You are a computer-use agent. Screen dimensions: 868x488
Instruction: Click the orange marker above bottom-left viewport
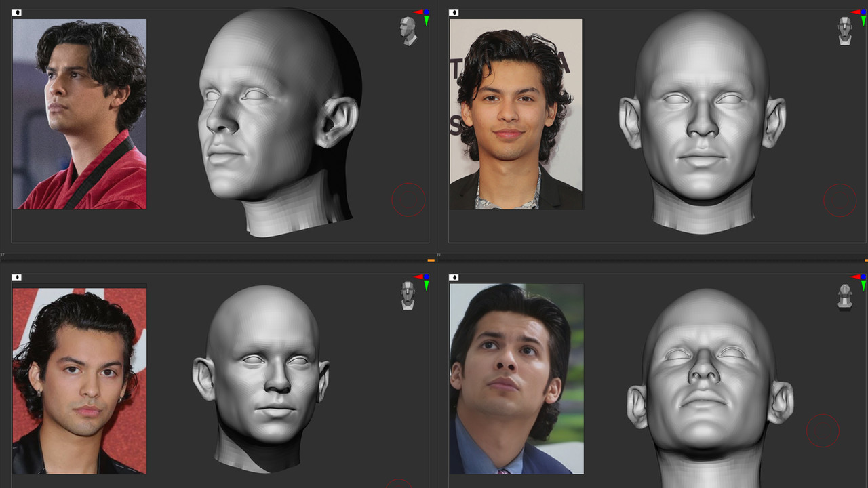[431, 260]
